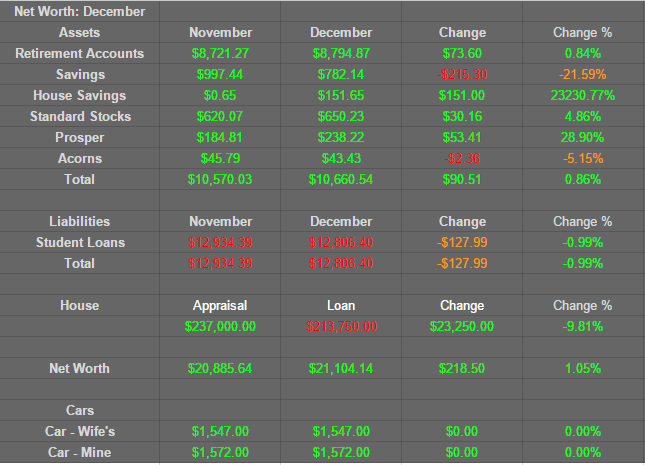Click the Net Worth December value $21,104.14
Image resolution: width=645 pixels, height=465 pixels.
point(341,368)
